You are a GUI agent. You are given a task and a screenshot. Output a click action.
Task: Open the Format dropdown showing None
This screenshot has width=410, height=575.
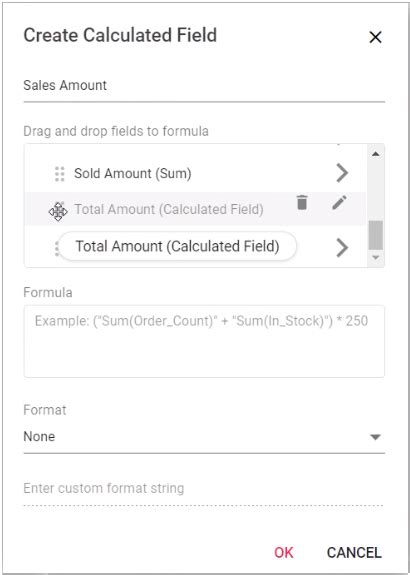point(204,437)
